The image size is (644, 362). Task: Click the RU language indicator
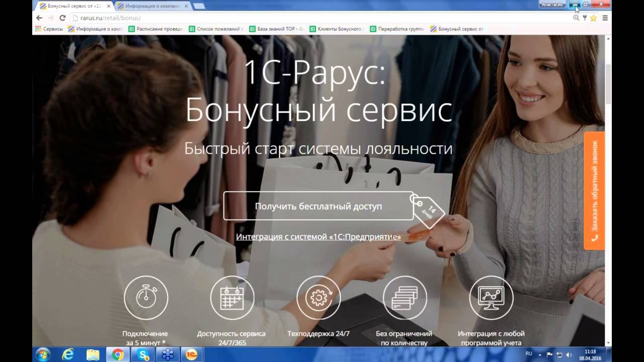pos(529,354)
